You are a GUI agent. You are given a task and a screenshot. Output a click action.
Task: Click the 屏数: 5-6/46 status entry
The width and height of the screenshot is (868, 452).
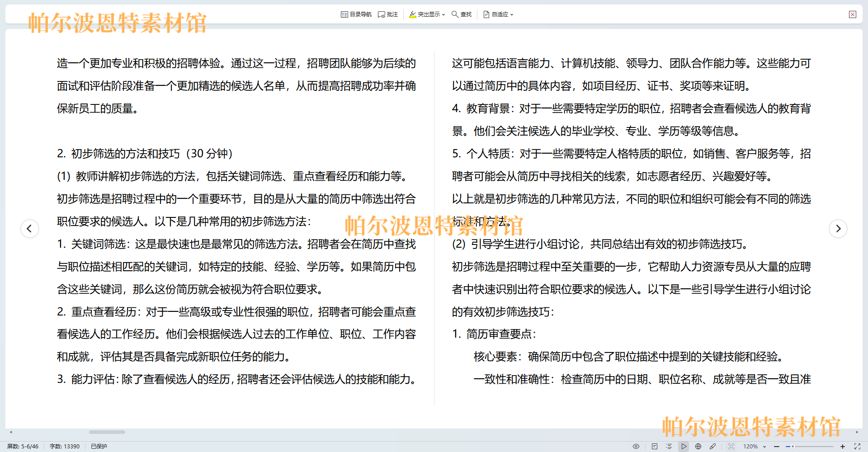pos(23,446)
